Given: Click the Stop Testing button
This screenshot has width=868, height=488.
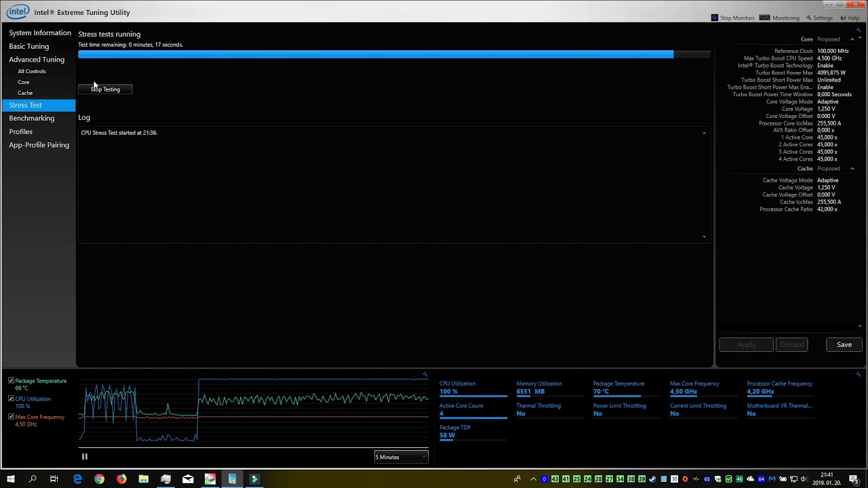Looking at the screenshot, I should tap(105, 89).
